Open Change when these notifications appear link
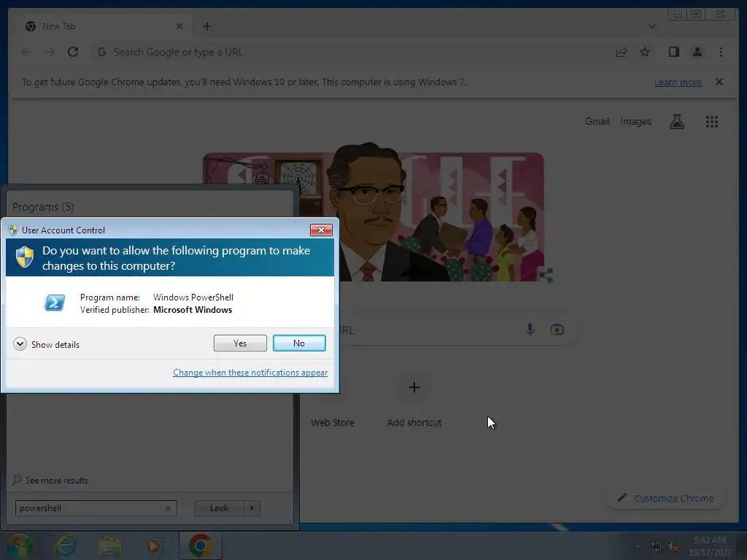 tap(250, 373)
